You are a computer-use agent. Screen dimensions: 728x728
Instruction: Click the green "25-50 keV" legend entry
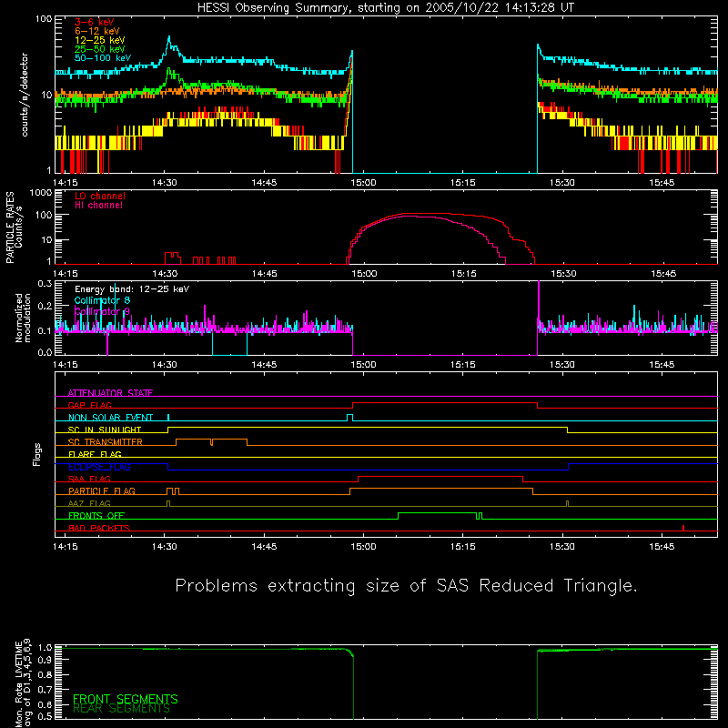click(100, 49)
